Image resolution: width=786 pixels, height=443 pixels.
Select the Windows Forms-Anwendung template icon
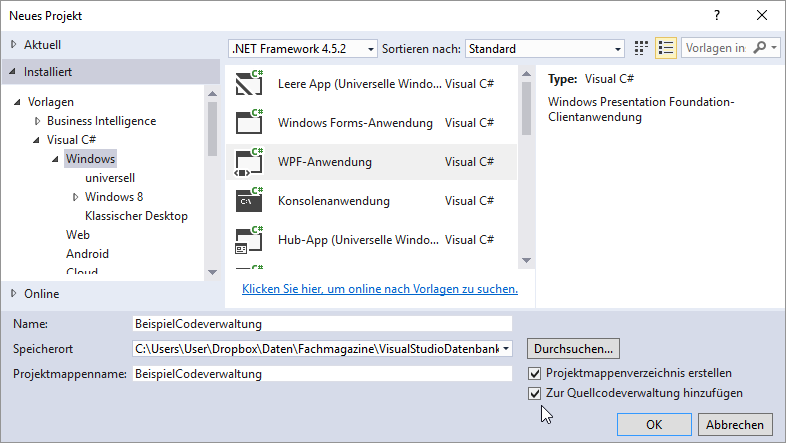click(248, 123)
